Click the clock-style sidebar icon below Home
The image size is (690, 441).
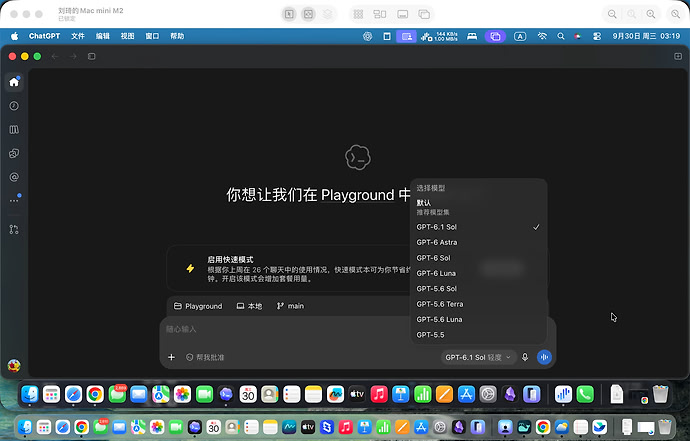coord(14,106)
